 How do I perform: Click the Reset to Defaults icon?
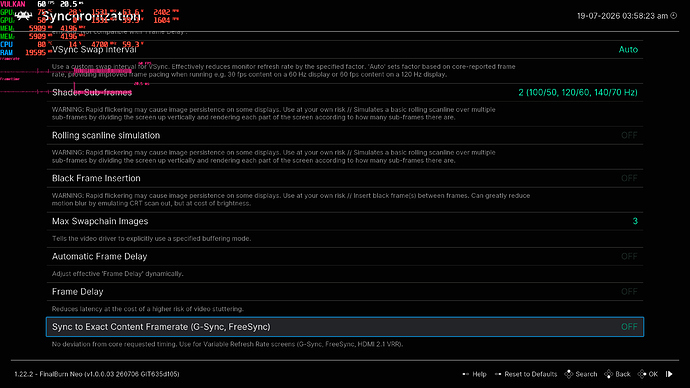[498, 374]
